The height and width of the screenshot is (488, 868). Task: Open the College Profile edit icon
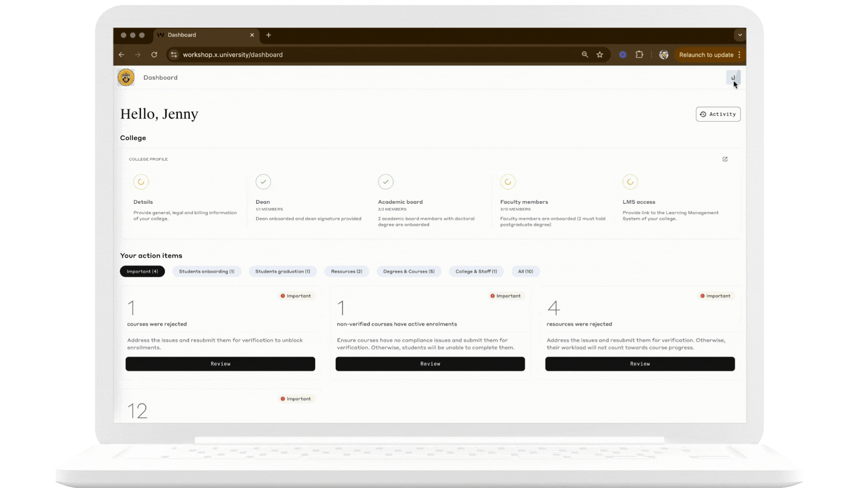725,159
